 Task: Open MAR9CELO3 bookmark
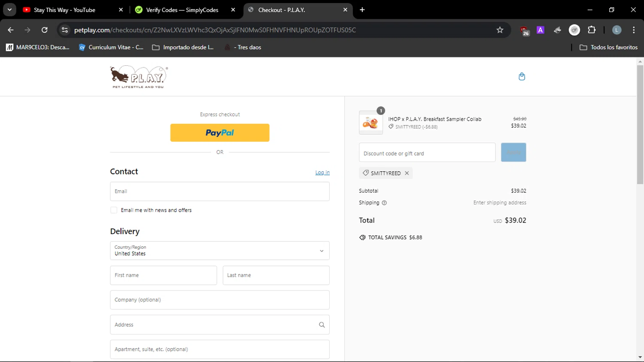coord(38,47)
